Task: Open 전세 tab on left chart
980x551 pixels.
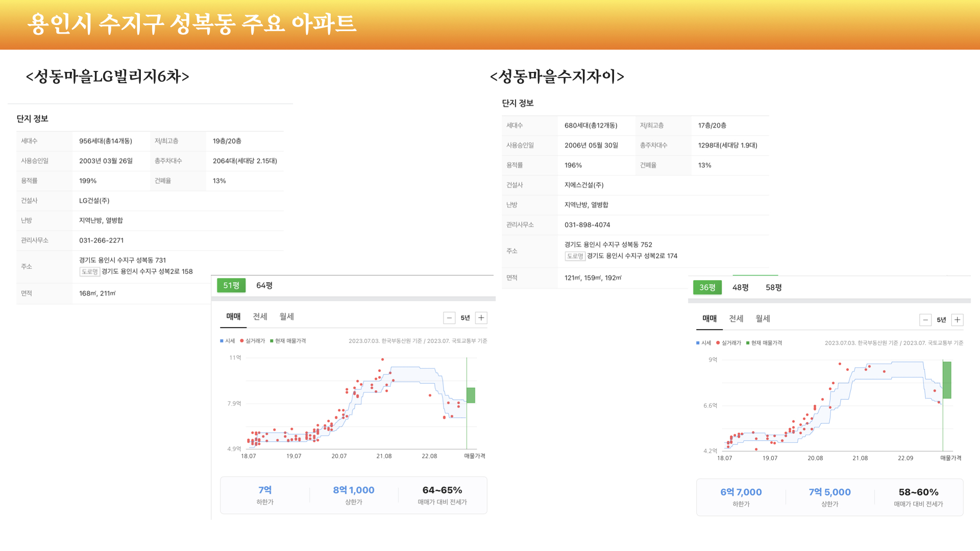Action: click(260, 316)
